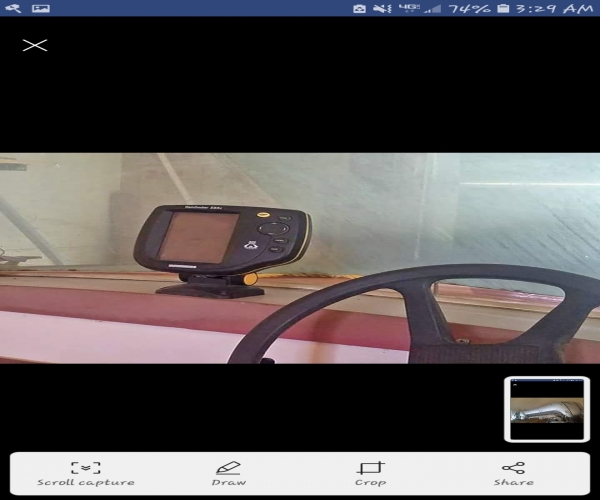Tap the Scroll capture icon
The height and width of the screenshot is (500, 600).
[85, 467]
